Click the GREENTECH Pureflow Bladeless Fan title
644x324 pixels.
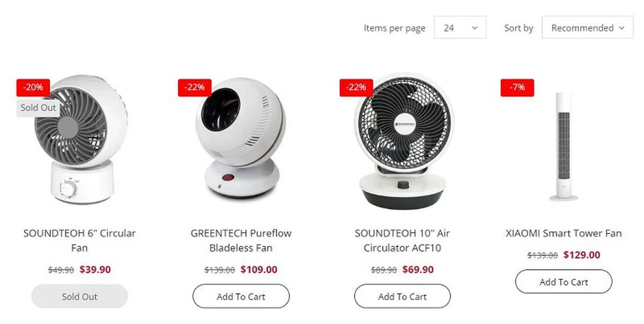point(241,240)
